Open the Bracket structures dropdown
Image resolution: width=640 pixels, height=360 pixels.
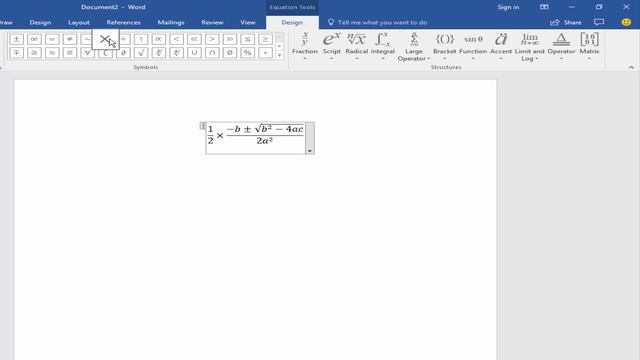click(444, 47)
